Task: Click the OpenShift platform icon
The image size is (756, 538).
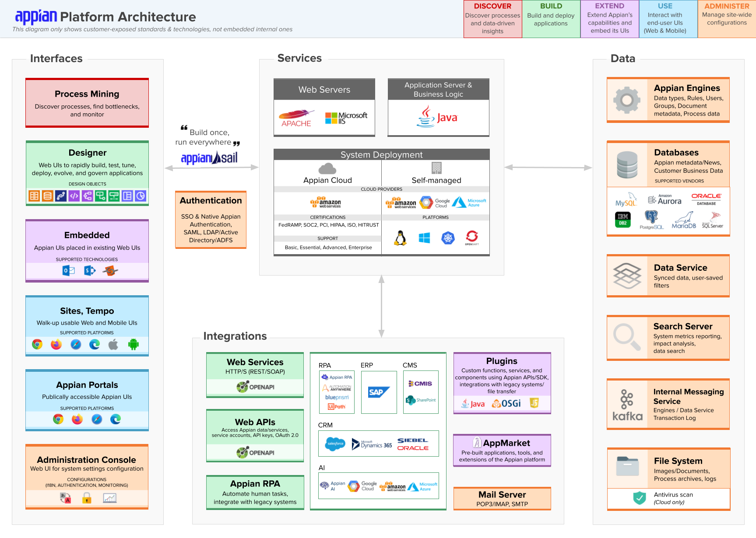Action: [x=472, y=238]
